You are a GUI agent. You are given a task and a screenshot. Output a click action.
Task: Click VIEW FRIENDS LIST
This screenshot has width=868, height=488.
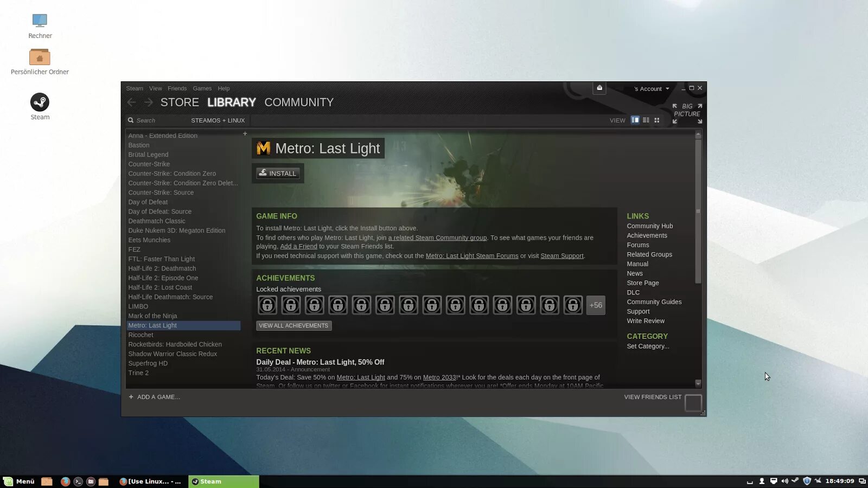(653, 397)
